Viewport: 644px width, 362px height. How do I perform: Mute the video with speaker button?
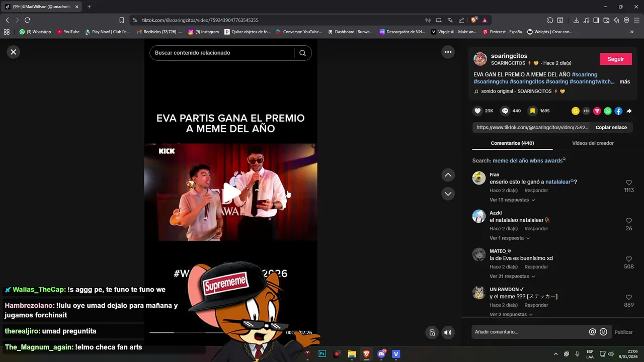448,332
